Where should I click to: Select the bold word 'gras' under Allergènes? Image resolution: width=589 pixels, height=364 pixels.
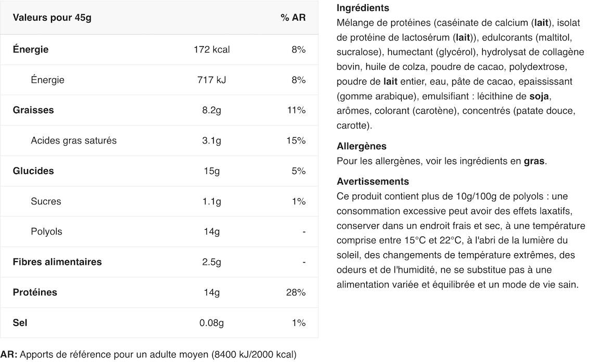534,161
